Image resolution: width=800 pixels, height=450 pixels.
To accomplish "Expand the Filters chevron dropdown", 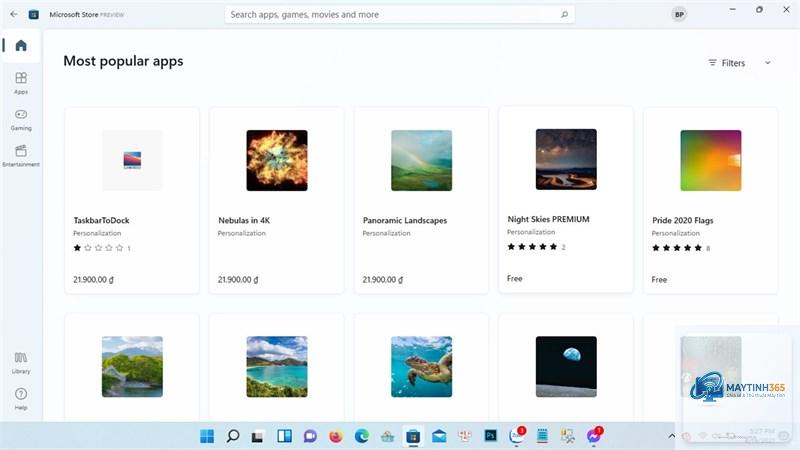I will [767, 63].
